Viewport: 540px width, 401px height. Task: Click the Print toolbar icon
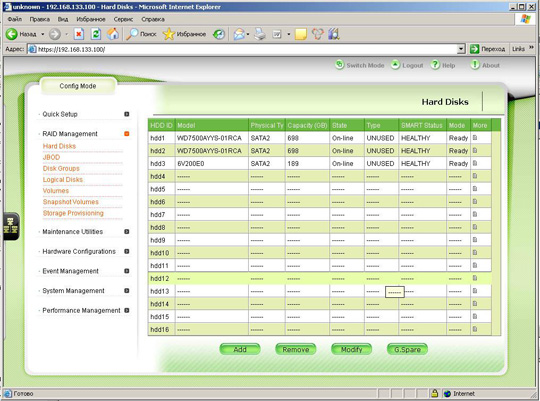(x=260, y=34)
